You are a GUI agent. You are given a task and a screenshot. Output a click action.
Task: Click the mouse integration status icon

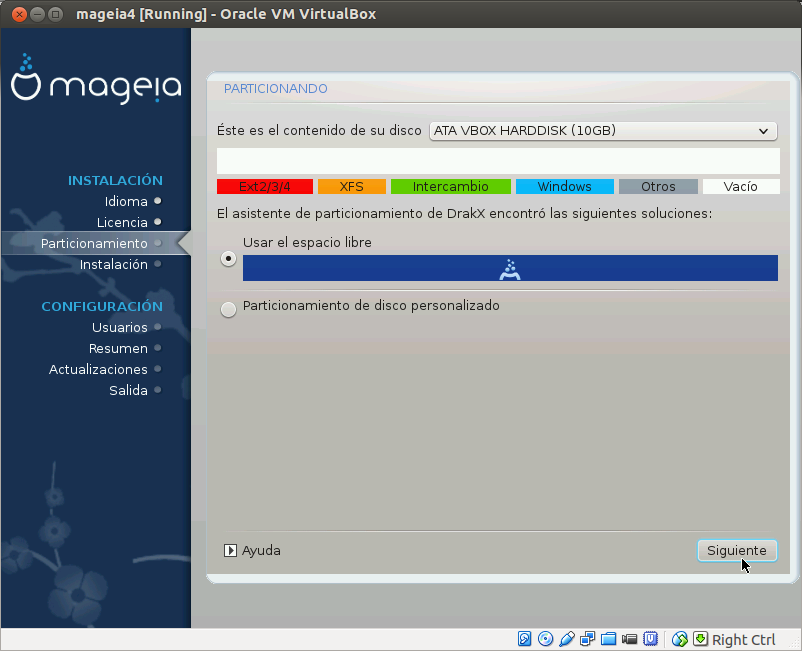tap(679, 639)
